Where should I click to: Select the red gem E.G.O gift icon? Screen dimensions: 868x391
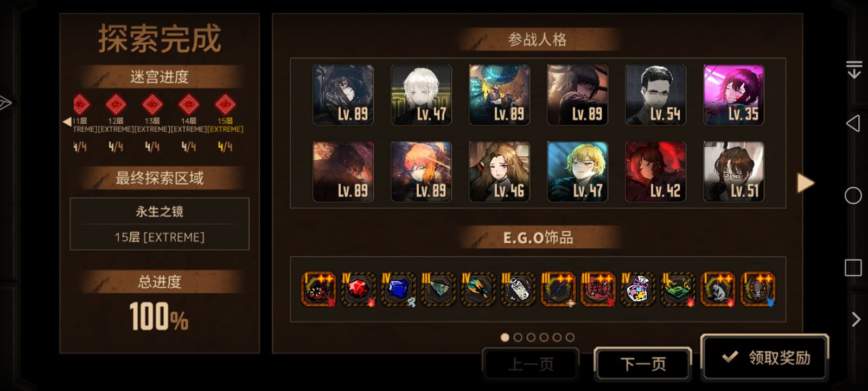coord(359,289)
